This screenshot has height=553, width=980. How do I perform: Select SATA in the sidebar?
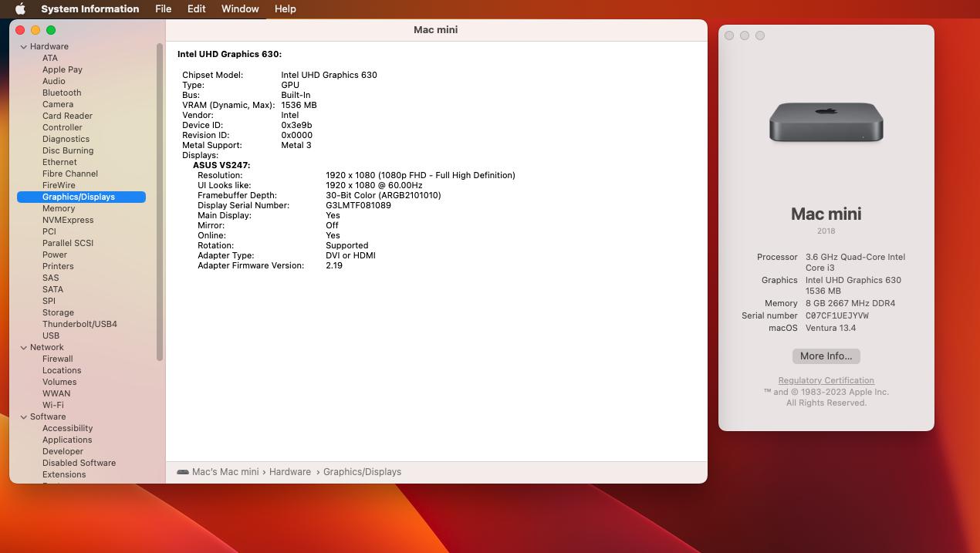pos(53,289)
